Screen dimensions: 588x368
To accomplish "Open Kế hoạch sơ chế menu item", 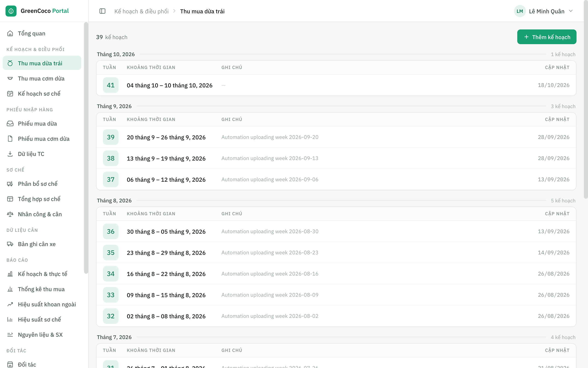I will click(x=42, y=94).
